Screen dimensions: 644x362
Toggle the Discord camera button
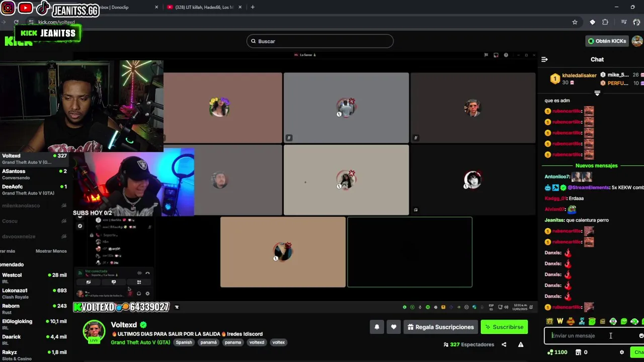click(x=88, y=283)
